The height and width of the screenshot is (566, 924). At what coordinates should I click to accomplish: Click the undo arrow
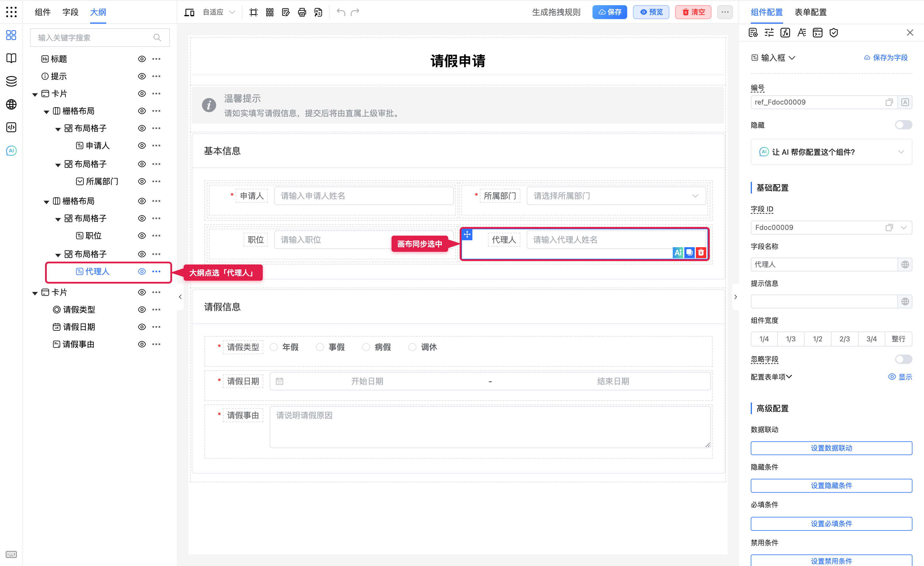pyautogui.click(x=340, y=12)
